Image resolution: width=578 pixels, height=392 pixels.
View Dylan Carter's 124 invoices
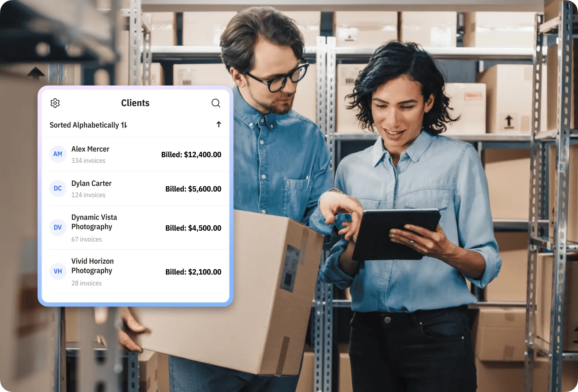[88, 195]
